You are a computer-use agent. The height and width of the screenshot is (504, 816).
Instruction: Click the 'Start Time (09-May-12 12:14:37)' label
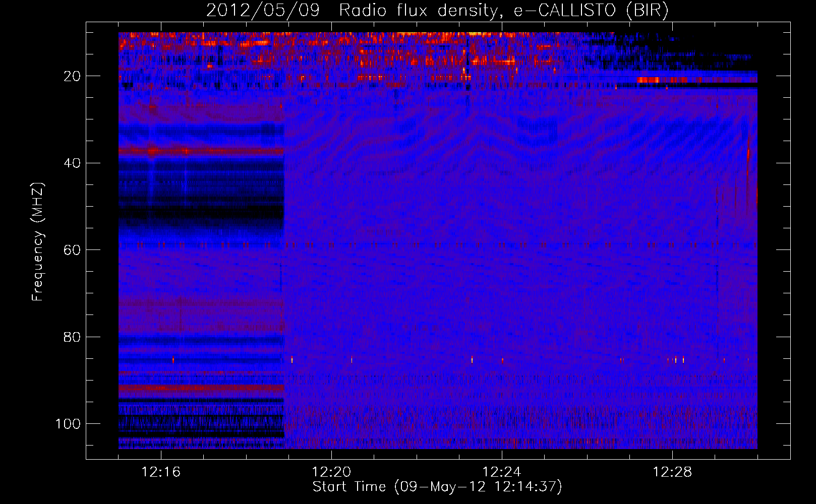pyautogui.click(x=437, y=487)
